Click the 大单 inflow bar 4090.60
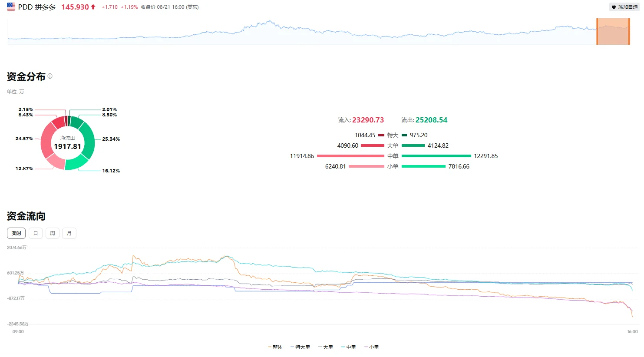 (373, 145)
